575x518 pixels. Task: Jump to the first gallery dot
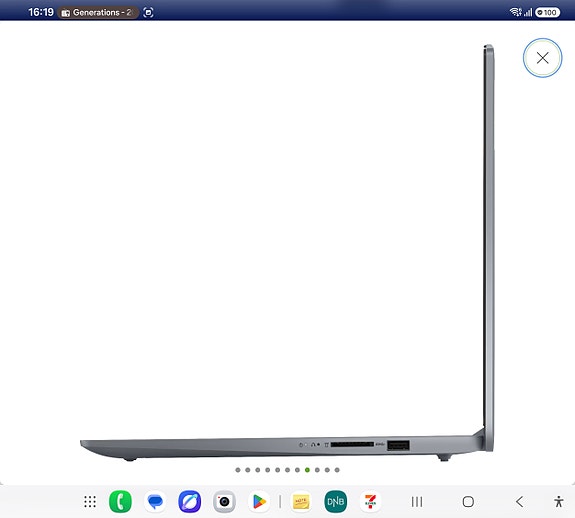(x=238, y=470)
